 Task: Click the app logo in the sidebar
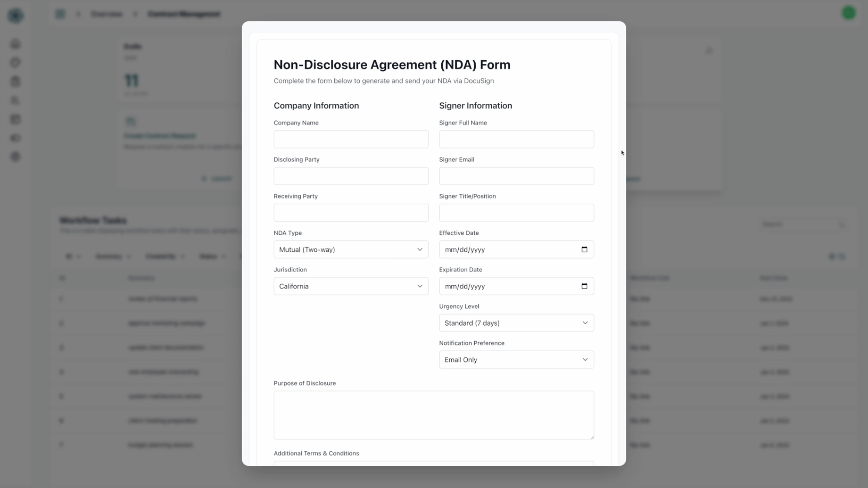pos(15,16)
